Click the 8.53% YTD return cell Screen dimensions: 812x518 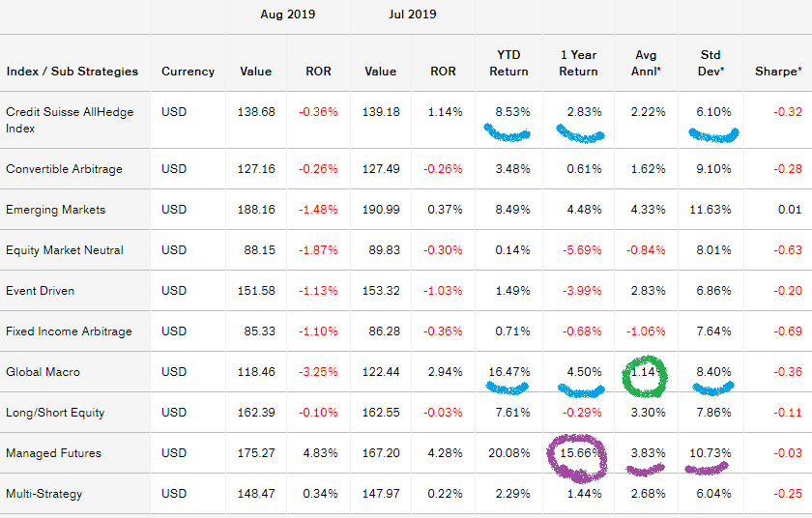pos(512,112)
